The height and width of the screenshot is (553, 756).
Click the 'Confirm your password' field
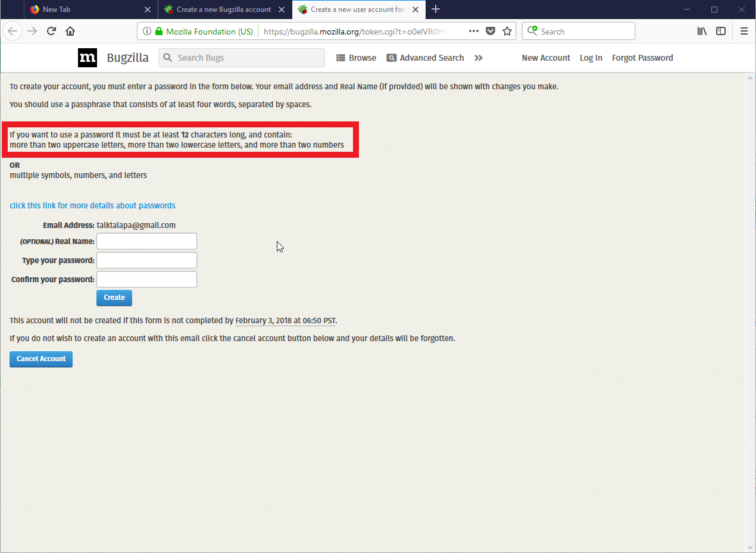(x=146, y=279)
